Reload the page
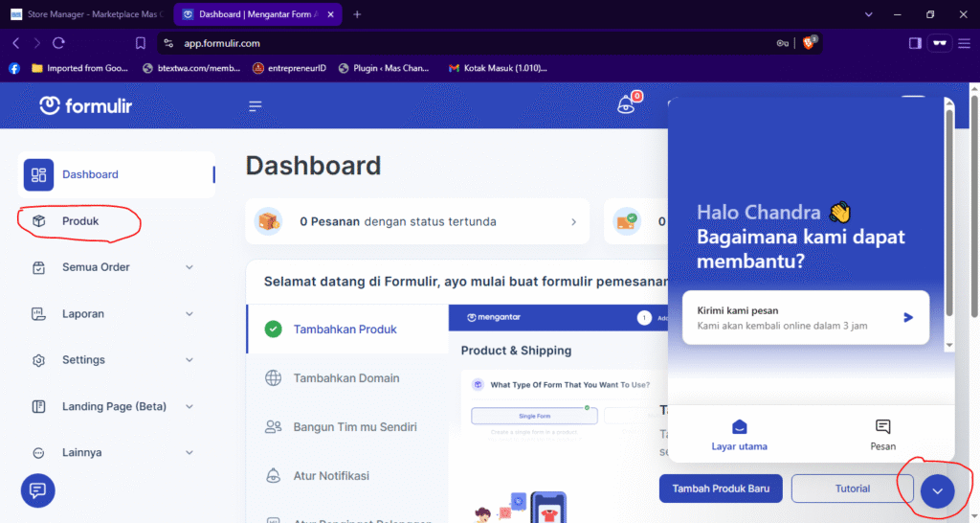This screenshot has width=980, height=523. pyautogui.click(x=58, y=43)
